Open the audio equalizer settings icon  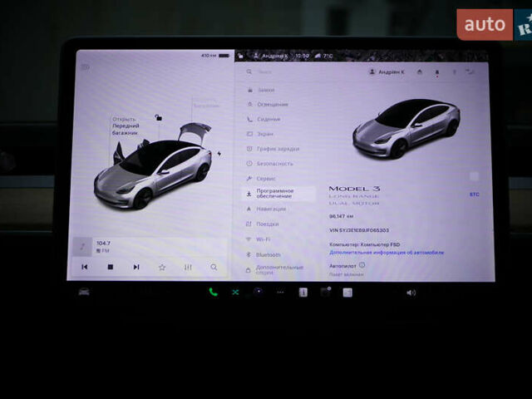coord(188,267)
